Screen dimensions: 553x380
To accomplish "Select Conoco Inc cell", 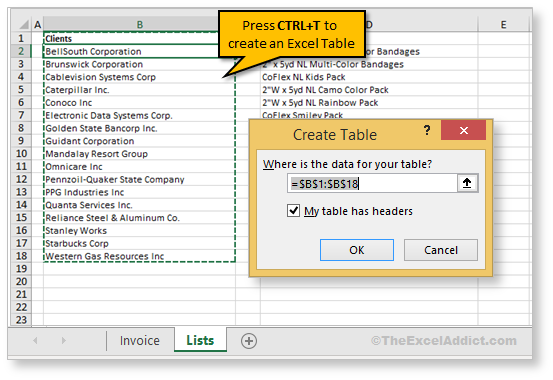I will [x=139, y=102].
